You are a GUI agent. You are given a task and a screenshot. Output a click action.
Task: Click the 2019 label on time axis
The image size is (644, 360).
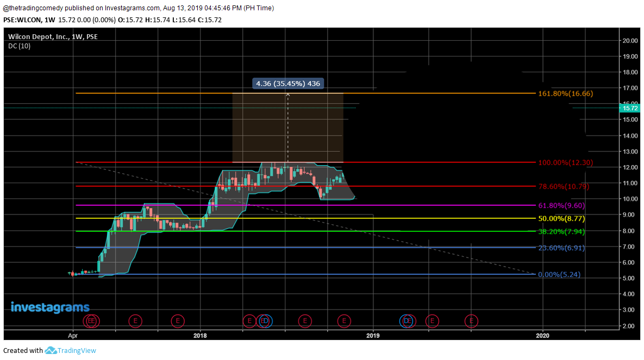pos(373,336)
